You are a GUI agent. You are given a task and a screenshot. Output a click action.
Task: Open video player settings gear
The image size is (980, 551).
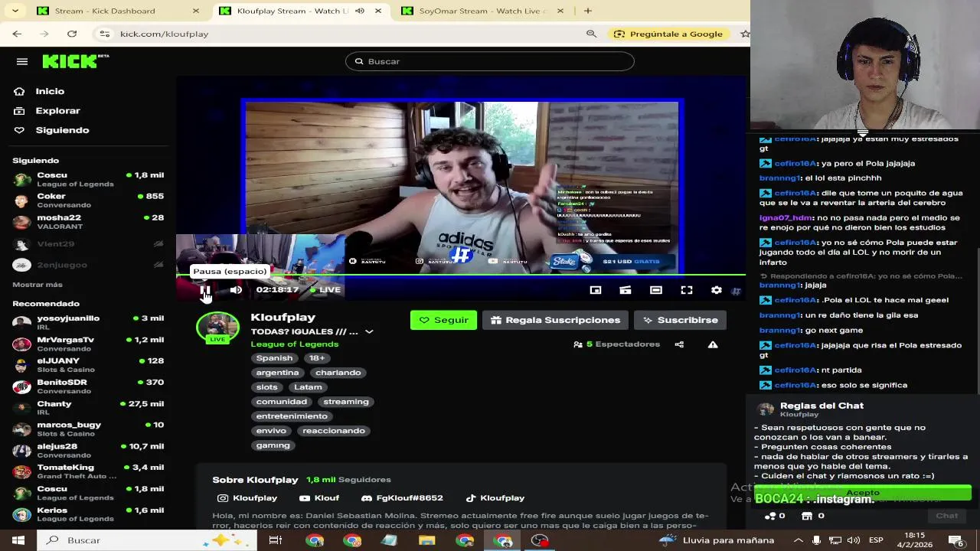[x=717, y=290]
